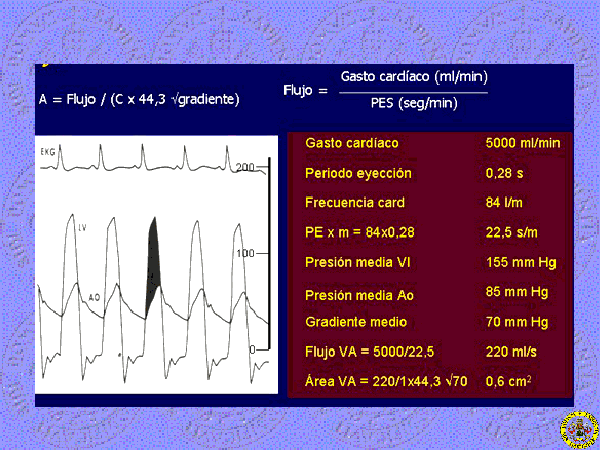Click the '100' scale mark
Viewport: 600px width, 450px height.
(245, 253)
